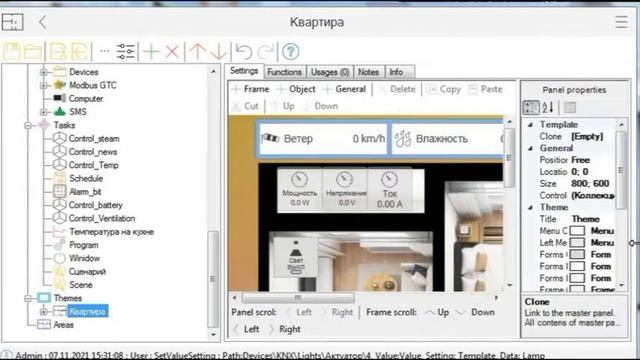The image size is (640, 360).
Task: Click the Redo toolbar icon
Action: click(x=266, y=51)
